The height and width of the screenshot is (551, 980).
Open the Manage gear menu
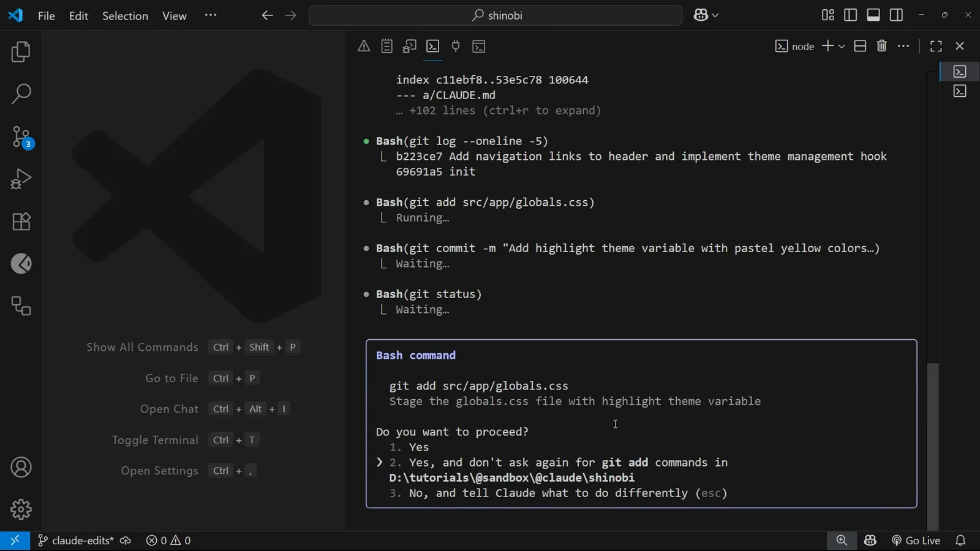click(x=21, y=509)
